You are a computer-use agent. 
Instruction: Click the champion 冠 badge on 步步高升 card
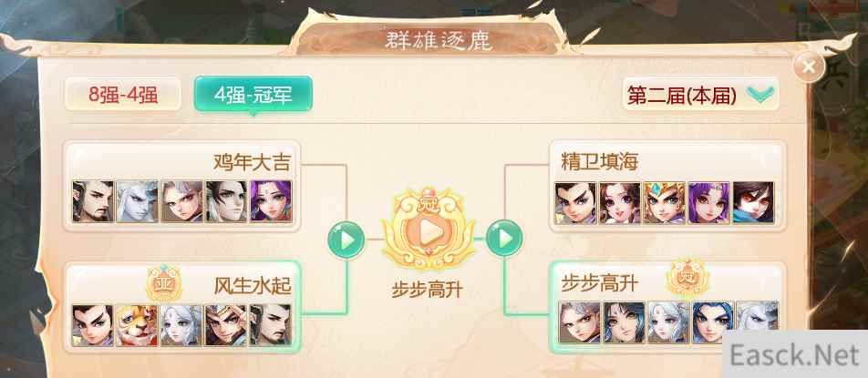[687, 277]
